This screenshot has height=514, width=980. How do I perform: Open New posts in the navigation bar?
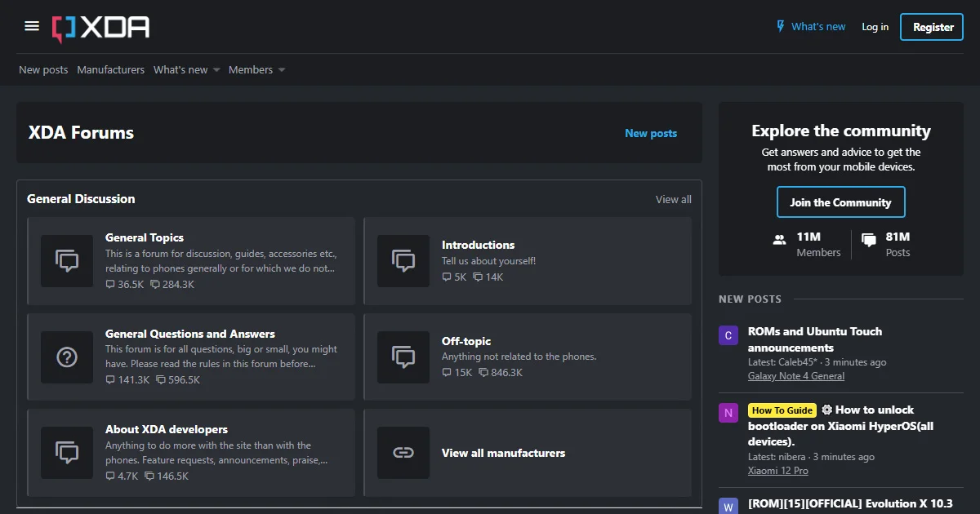[43, 70]
